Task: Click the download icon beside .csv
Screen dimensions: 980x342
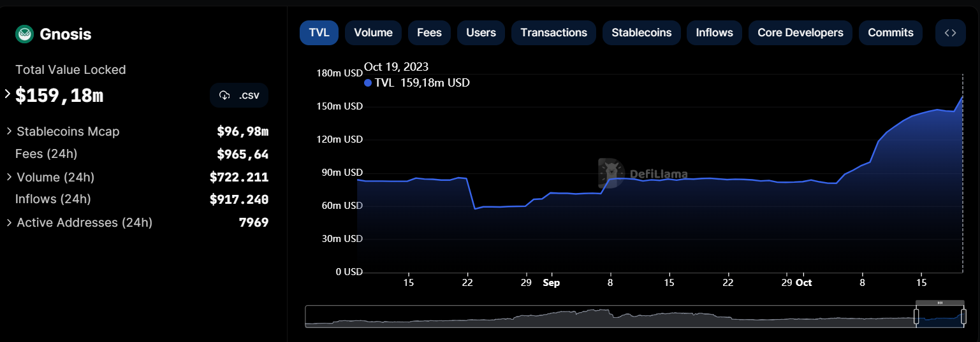Action: [224, 96]
